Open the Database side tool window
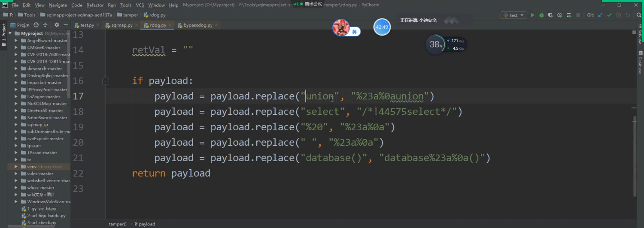Image resolution: width=644 pixels, height=228 pixels. click(640, 63)
